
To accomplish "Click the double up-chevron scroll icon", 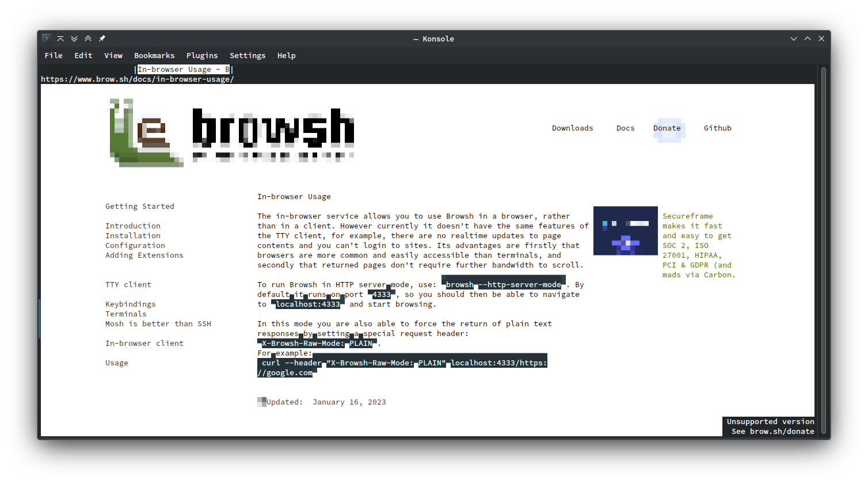I will coord(88,38).
